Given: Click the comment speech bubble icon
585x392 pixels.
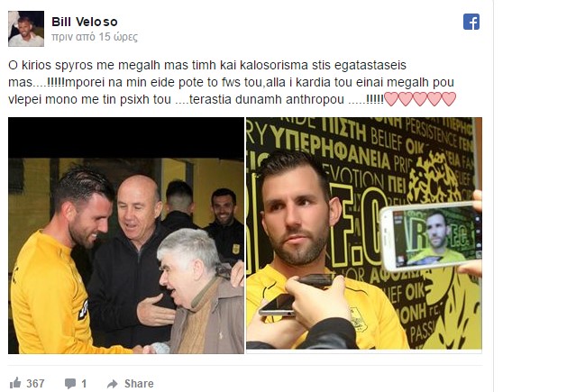Looking at the screenshot, I should 70,383.
